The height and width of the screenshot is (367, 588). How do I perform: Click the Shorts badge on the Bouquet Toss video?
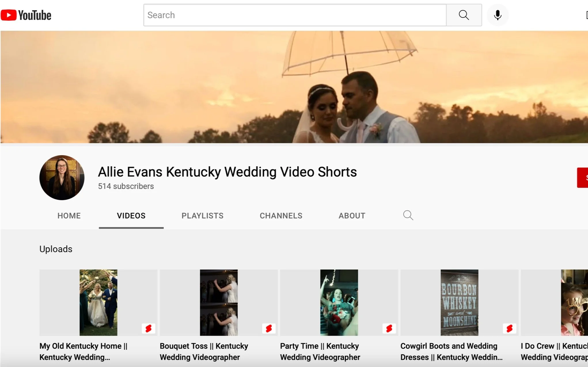click(x=269, y=328)
